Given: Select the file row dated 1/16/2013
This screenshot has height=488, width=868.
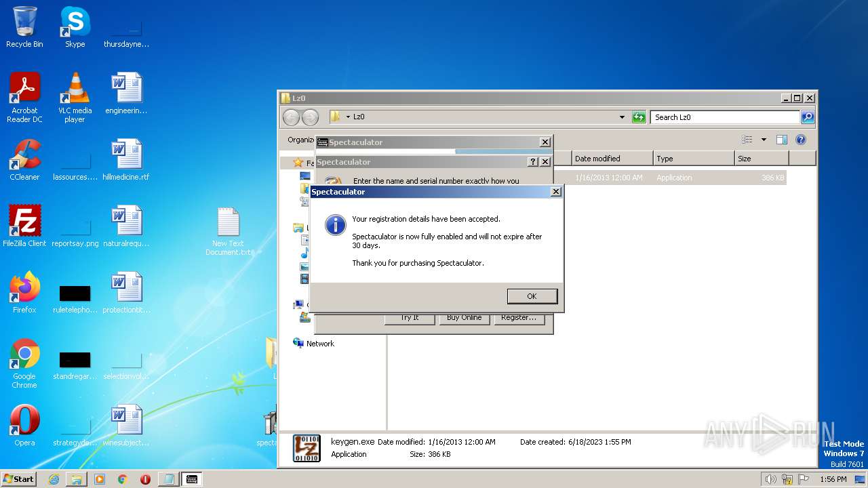Looking at the screenshot, I should coord(669,178).
